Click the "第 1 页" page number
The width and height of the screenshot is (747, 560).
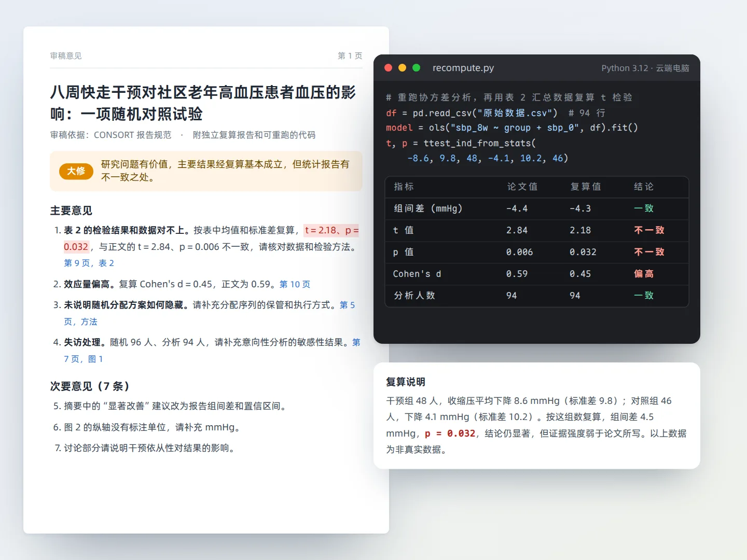point(350,56)
